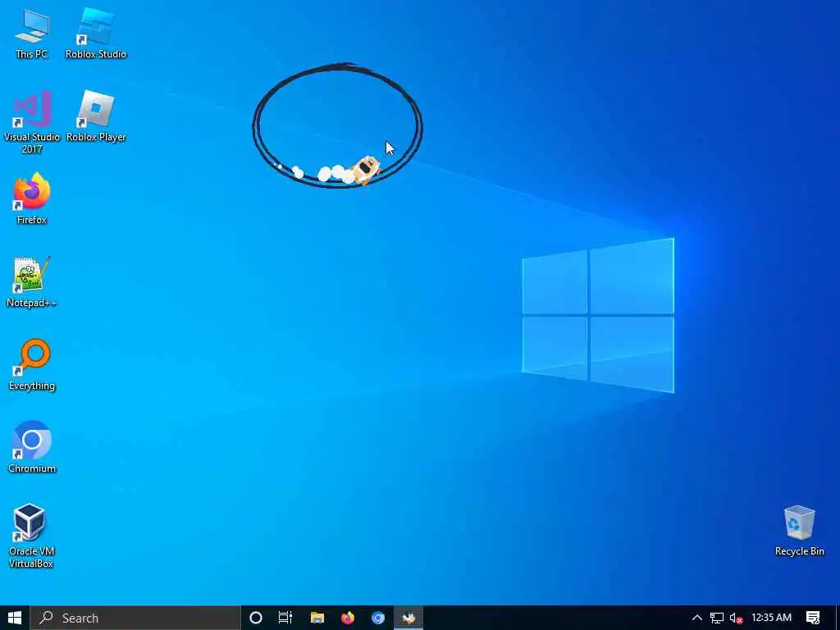Click the Show desktop strip beside the Action Center icon

(838, 618)
